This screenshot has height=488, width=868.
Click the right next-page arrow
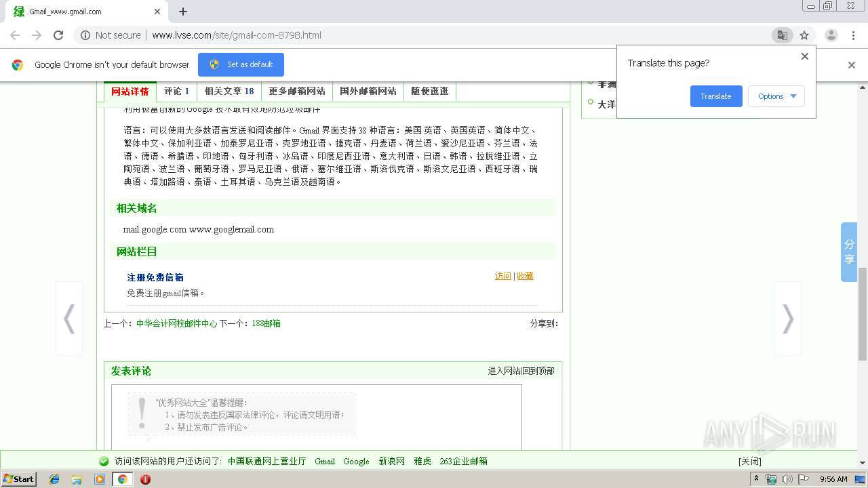coord(788,319)
